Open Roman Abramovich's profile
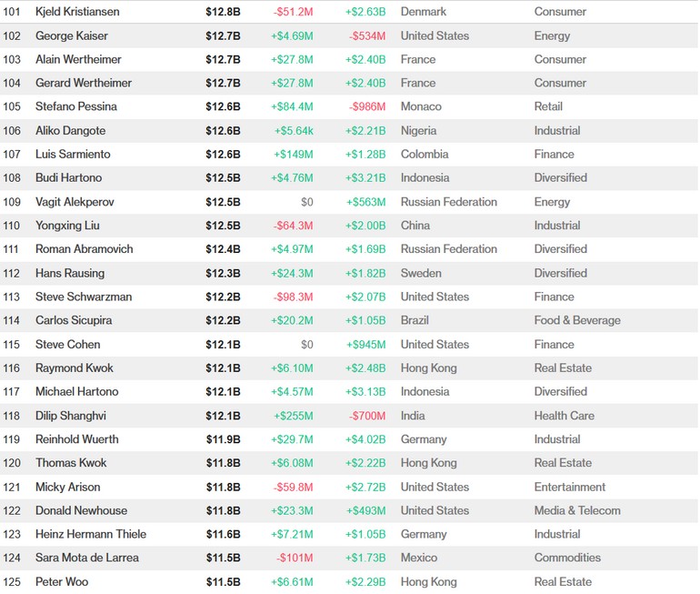 (84, 249)
